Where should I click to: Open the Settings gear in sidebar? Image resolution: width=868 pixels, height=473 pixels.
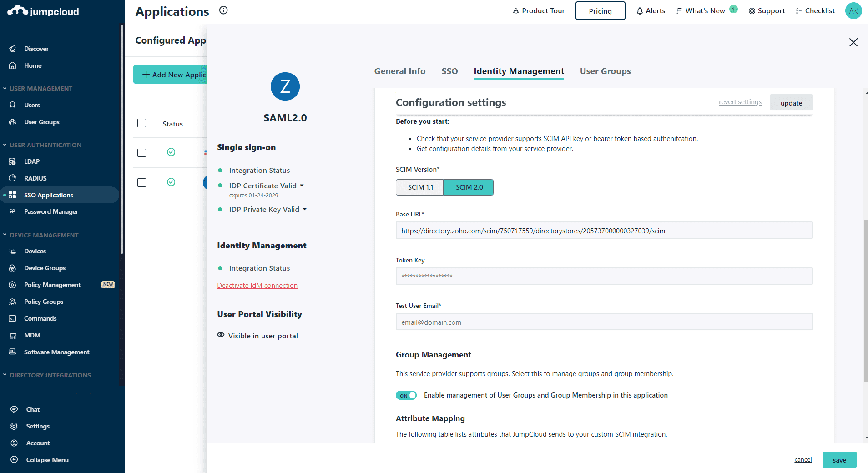(x=14, y=426)
